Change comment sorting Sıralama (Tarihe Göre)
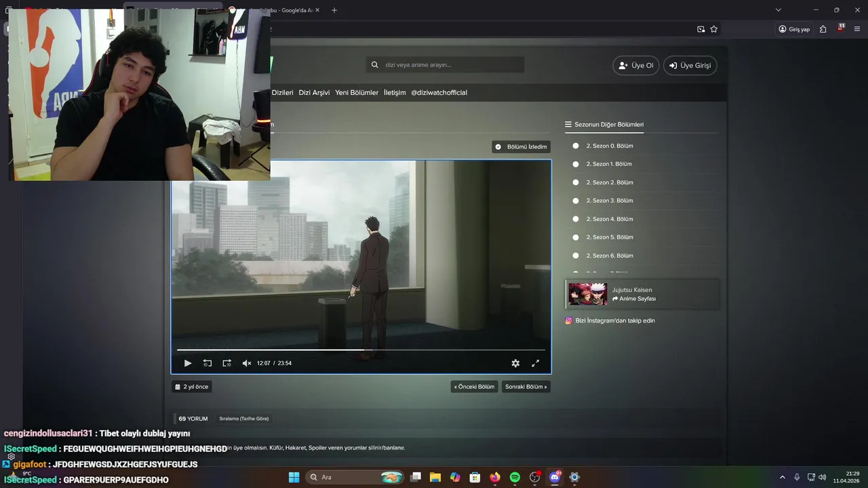This screenshot has width=868, height=488. [244, 419]
